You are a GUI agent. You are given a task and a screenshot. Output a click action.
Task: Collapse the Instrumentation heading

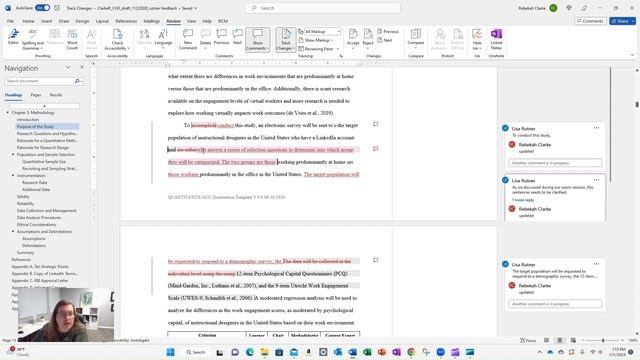[x=13, y=175]
